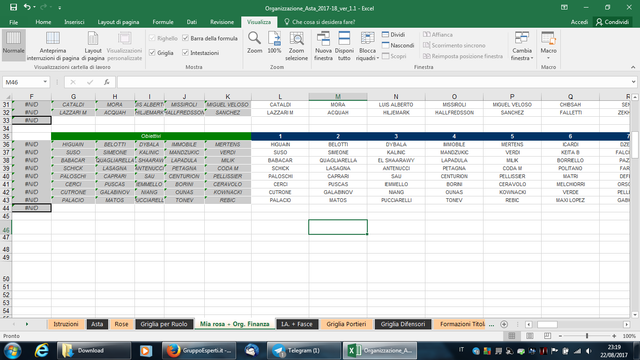Click insert function fx icon
This screenshot has height=360, width=640.
coord(107,82)
